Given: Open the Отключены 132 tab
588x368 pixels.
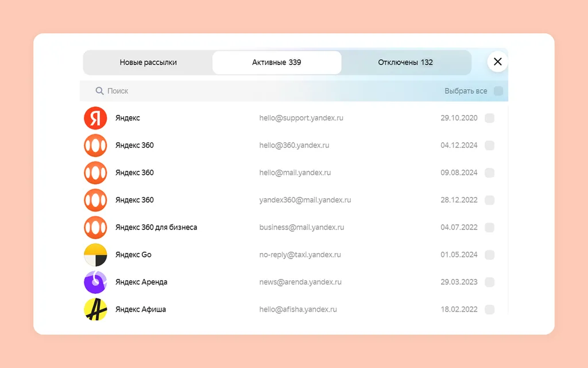Looking at the screenshot, I should 405,62.
